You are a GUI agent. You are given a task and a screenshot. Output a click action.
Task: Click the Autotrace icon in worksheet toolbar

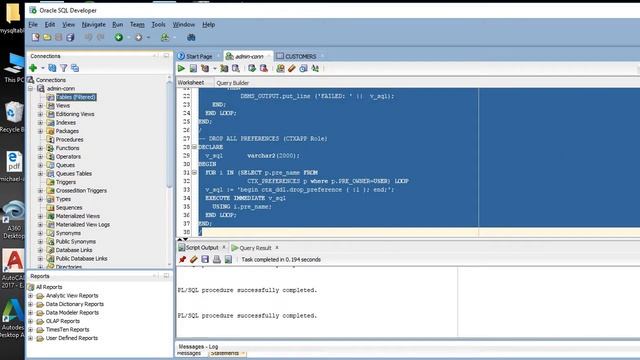(x=224, y=68)
